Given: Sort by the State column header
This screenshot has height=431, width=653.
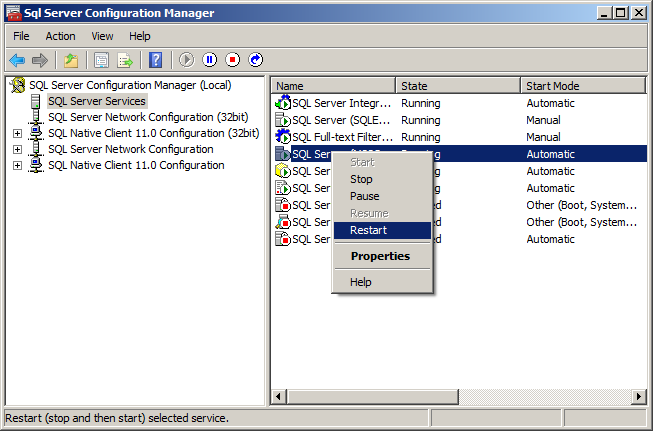Looking at the screenshot, I should 458,86.
